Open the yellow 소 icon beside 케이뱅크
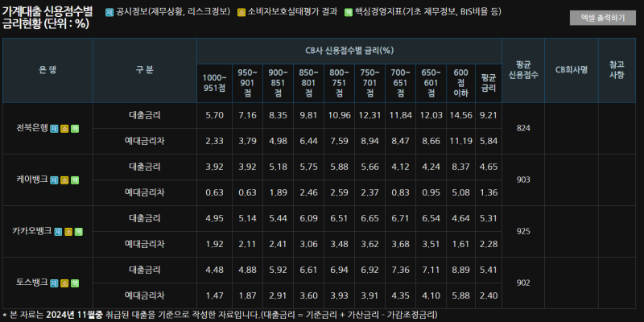Image resolution: width=644 pixels, height=322 pixels. (x=64, y=180)
